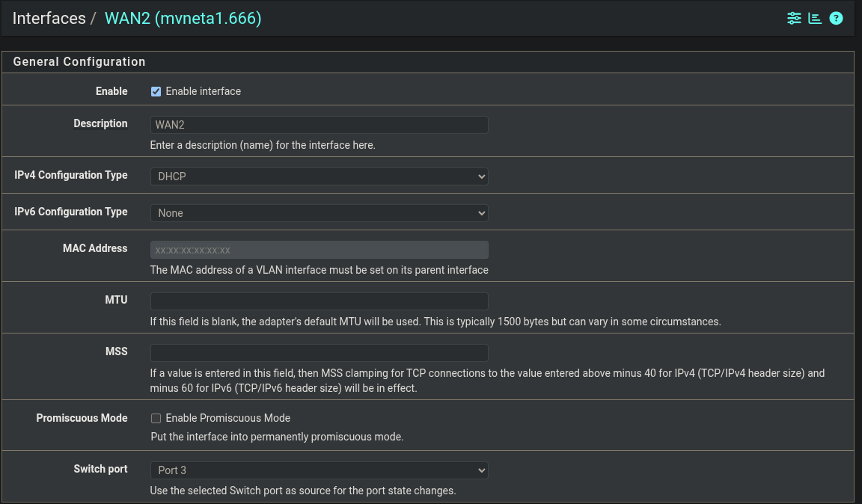Click into the empty MTU field
The width and height of the screenshot is (862, 504).
pos(319,301)
